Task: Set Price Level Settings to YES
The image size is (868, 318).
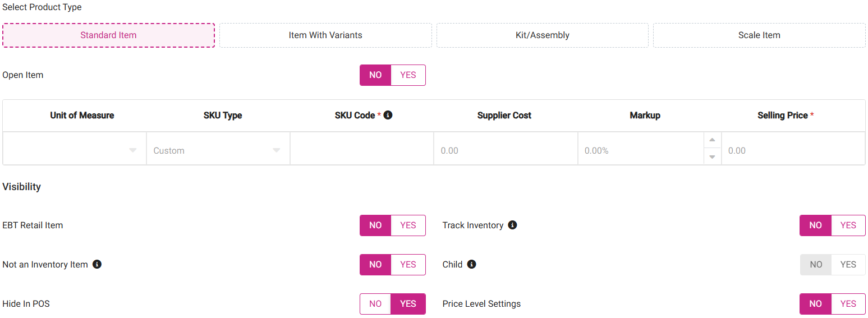Action: pos(848,304)
